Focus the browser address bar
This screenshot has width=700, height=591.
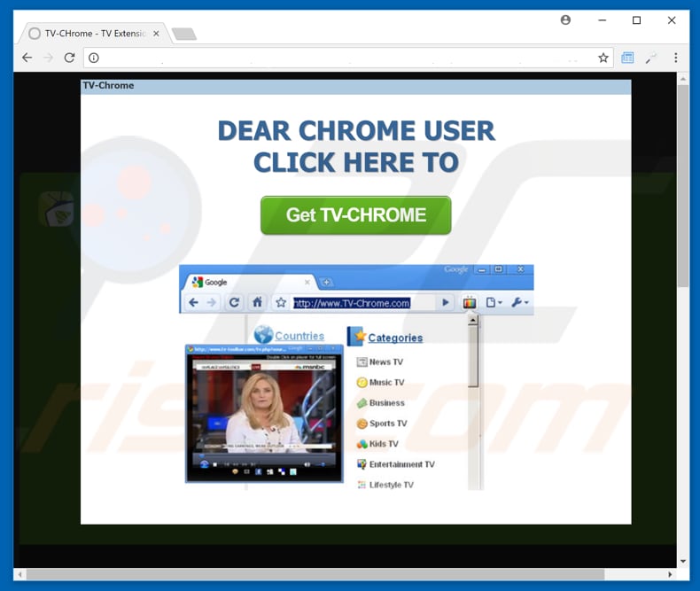point(348,58)
